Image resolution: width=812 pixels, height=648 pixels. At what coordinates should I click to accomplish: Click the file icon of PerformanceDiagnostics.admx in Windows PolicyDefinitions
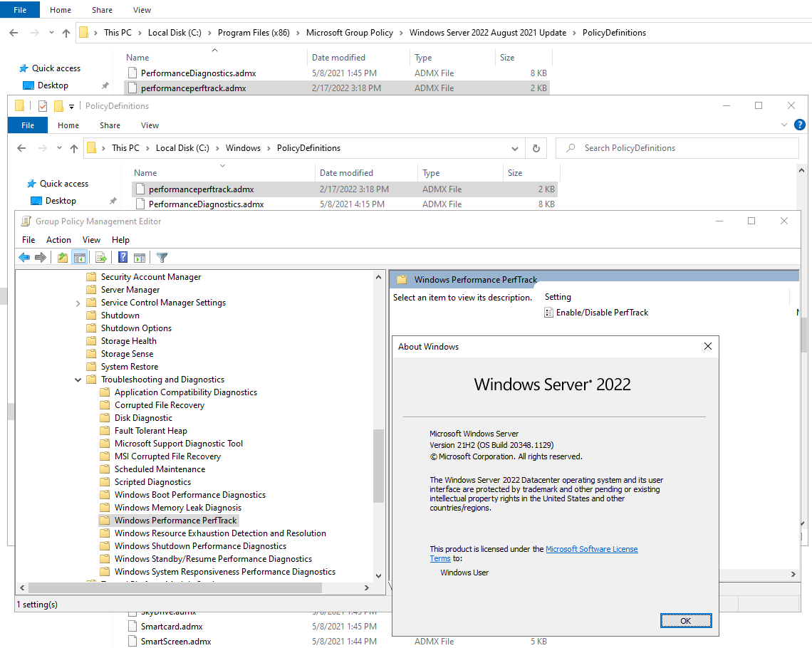pos(140,204)
